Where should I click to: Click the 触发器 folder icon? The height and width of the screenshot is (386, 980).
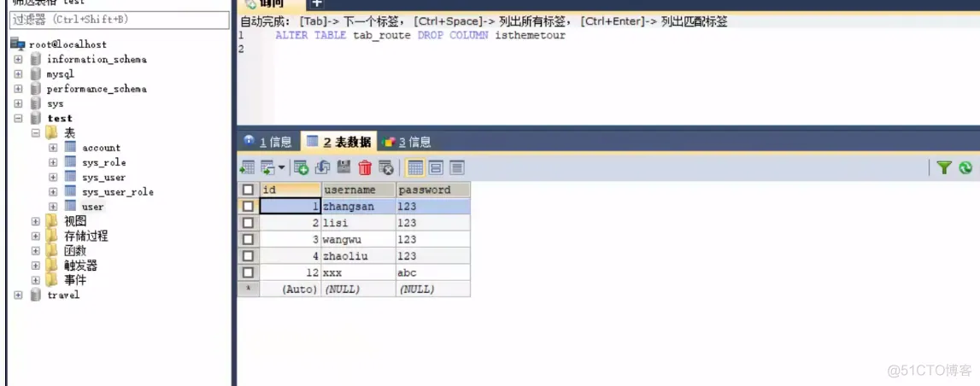(x=52, y=266)
